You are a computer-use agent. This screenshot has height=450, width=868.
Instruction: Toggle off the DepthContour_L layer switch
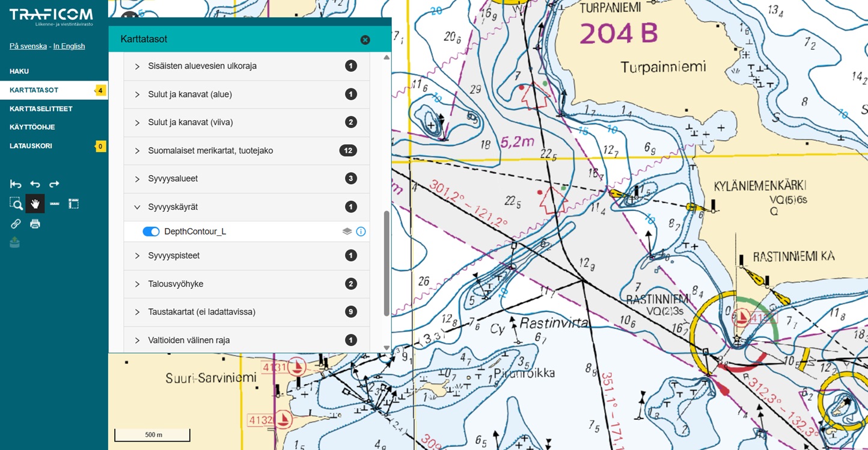(151, 232)
